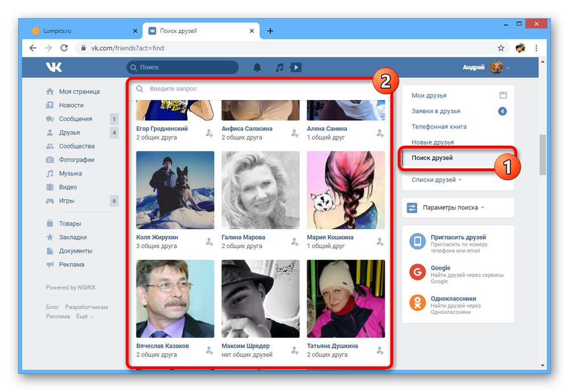Expand the Андрей profile dropdown

click(x=508, y=68)
